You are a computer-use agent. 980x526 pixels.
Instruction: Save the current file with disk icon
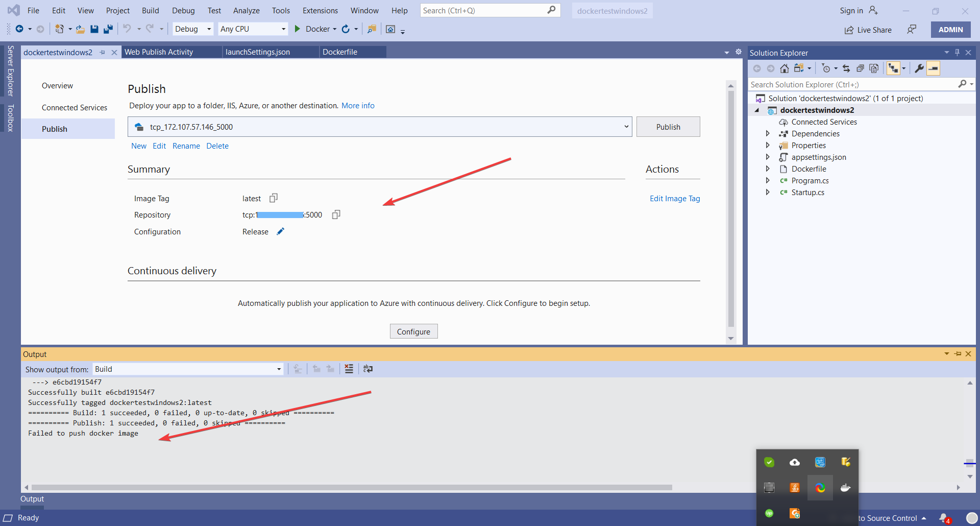tap(94, 29)
